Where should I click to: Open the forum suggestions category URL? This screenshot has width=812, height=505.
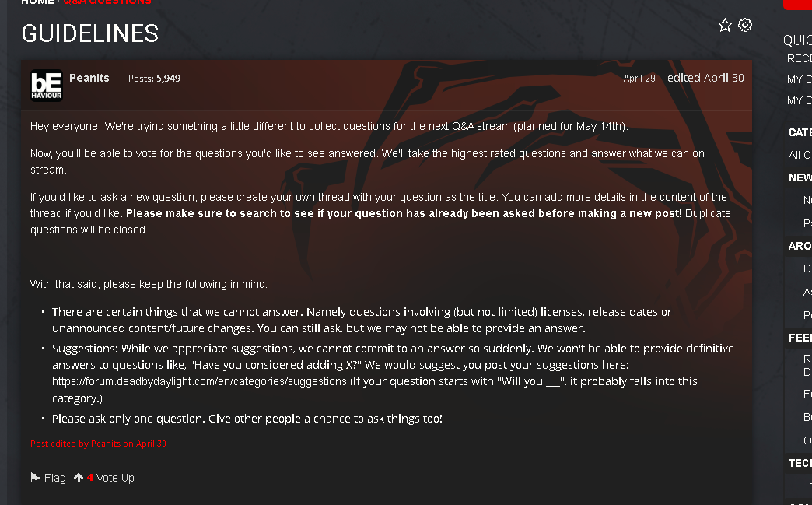pyautogui.click(x=199, y=381)
